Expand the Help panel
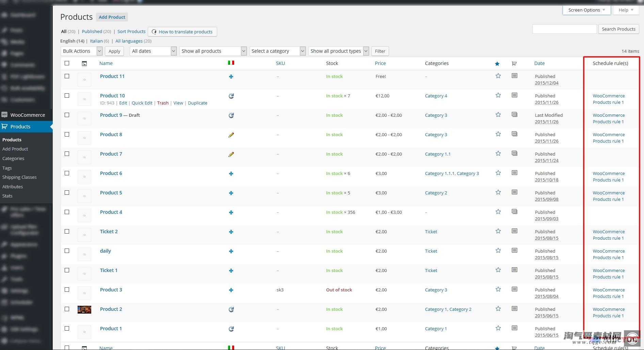Screen dimensions: 644x350 (x=626, y=10)
